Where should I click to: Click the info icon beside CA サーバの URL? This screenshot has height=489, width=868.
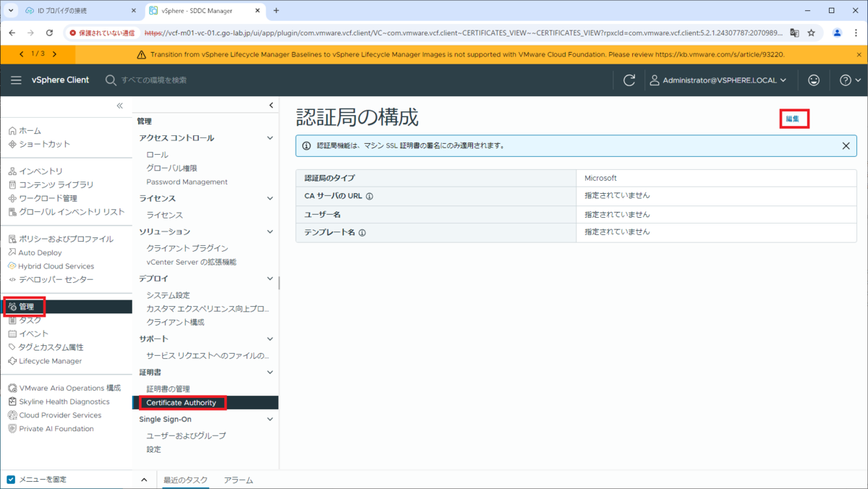pos(369,196)
